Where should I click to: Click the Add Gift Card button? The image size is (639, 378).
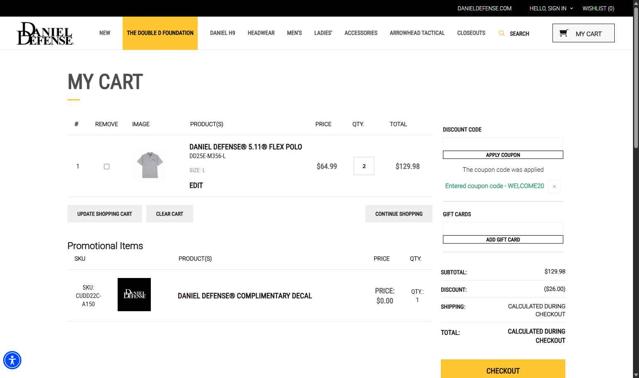[503, 240]
